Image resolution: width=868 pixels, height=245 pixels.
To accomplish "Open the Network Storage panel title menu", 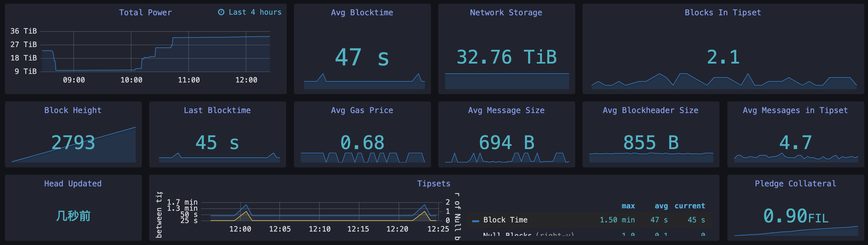I will point(506,13).
